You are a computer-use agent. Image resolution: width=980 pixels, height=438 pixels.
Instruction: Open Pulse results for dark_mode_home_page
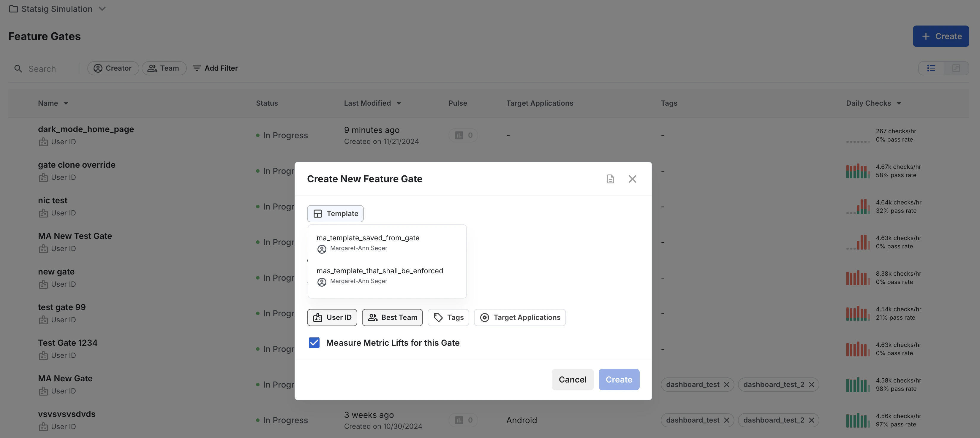(x=463, y=135)
